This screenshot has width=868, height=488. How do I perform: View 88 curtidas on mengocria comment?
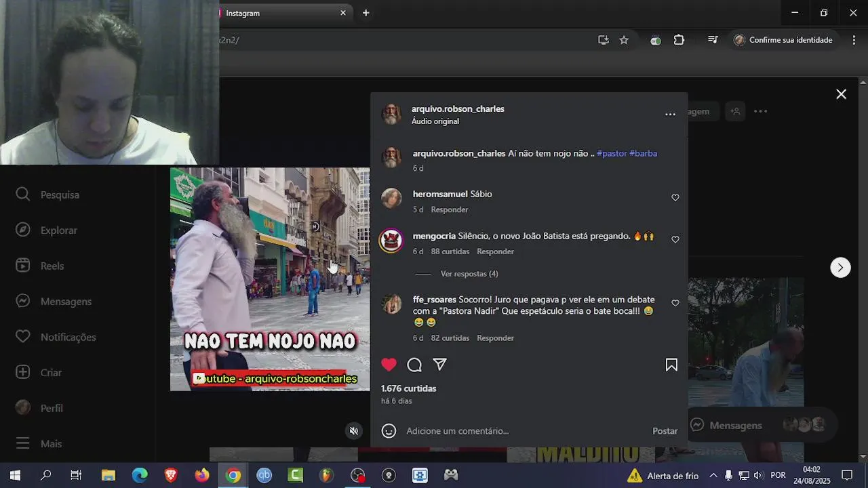point(450,251)
